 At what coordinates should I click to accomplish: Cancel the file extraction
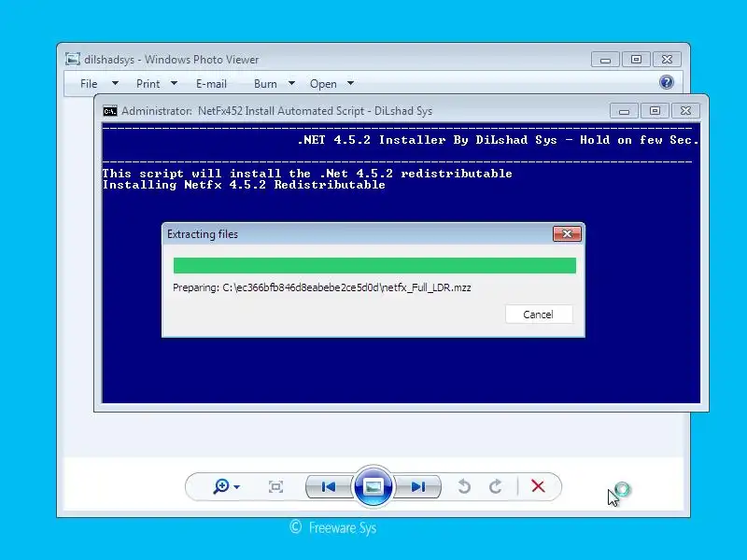pos(539,315)
